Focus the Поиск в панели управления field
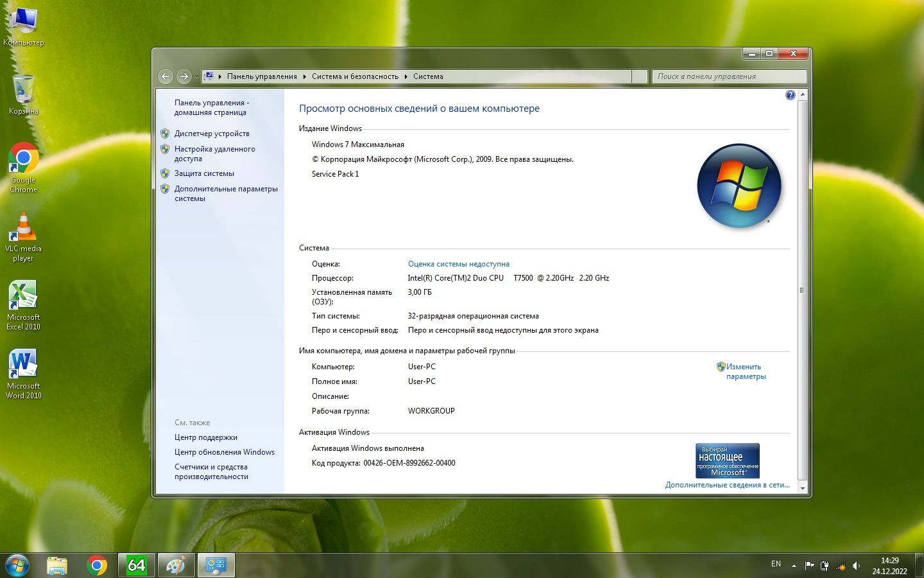The width and height of the screenshot is (924, 578). coord(729,76)
